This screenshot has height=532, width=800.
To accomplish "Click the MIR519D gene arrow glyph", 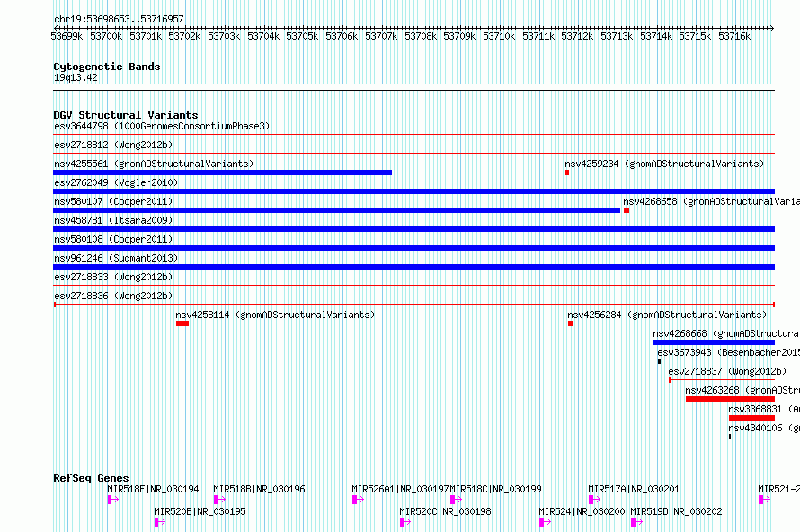I will (x=636, y=522).
